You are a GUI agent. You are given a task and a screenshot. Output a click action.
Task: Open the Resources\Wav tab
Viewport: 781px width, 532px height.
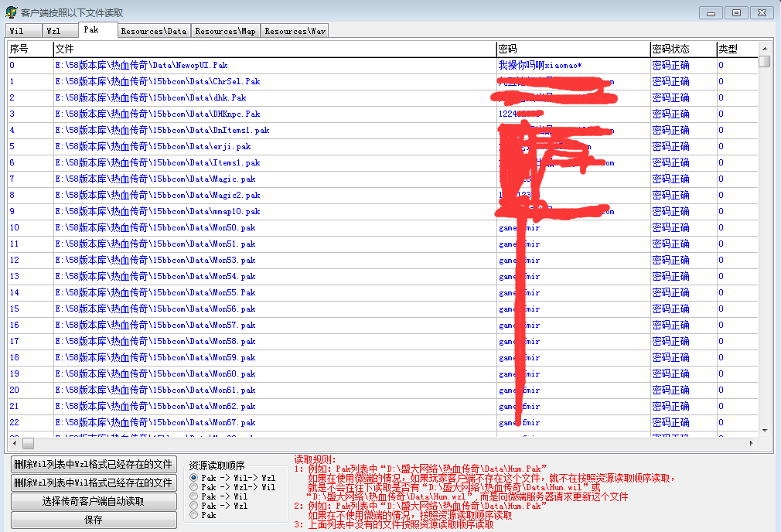(295, 31)
